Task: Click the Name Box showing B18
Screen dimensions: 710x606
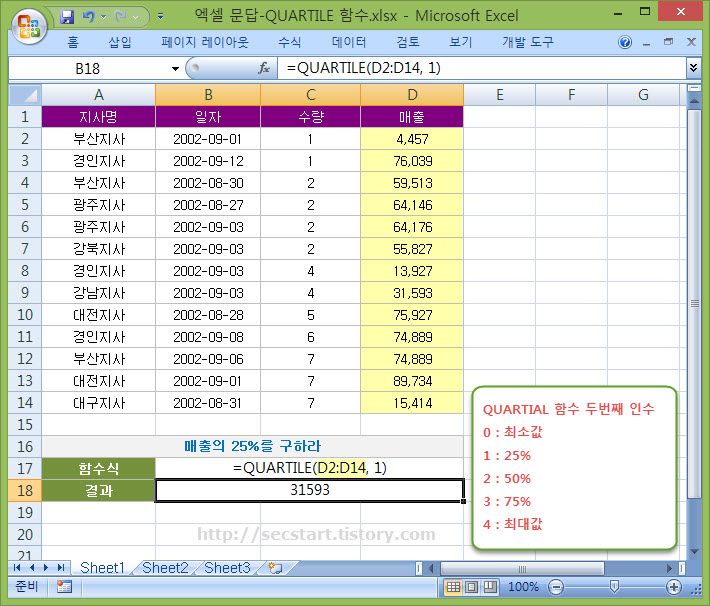Action: click(88, 68)
